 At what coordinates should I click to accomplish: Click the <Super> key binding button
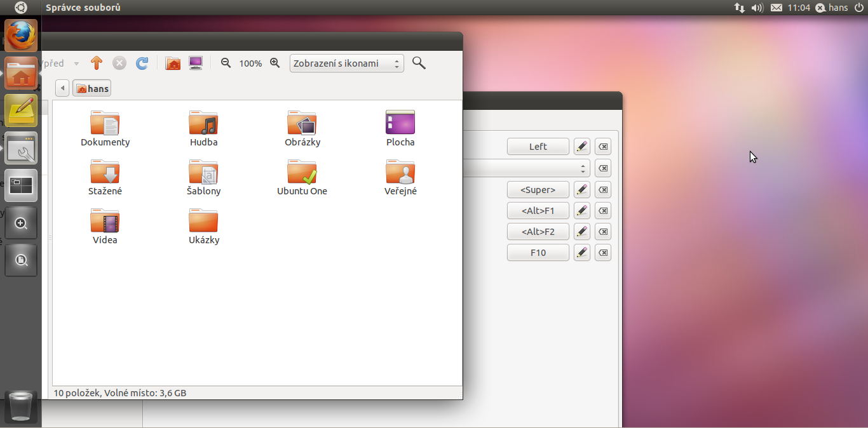538,190
